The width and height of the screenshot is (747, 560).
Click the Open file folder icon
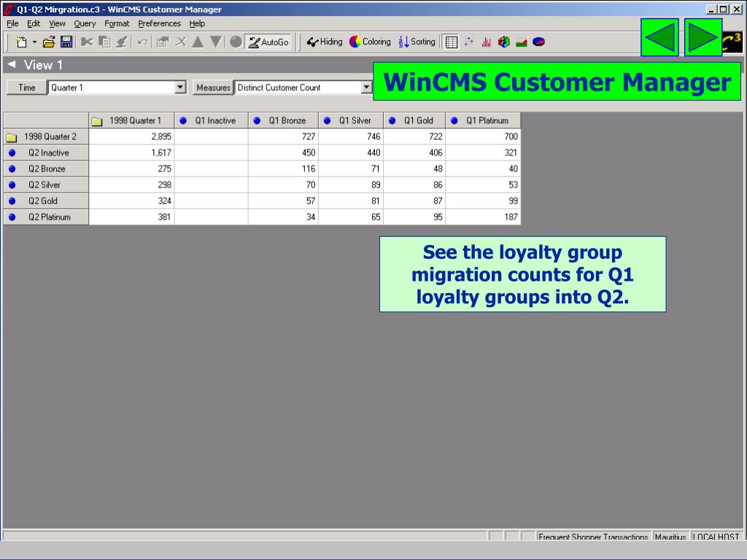49,42
